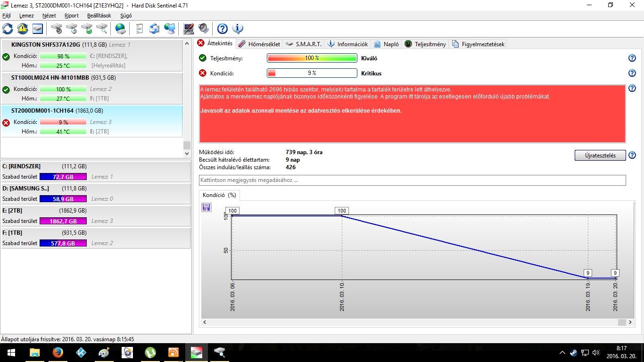
Task: Click the blue-framed disk panel toolbar icon
Action: click(x=38, y=29)
